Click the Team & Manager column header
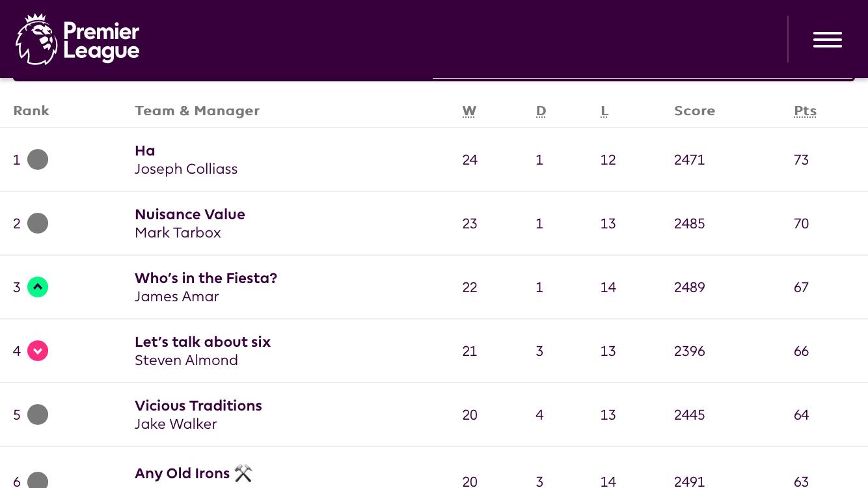868x488 pixels. click(197, 111)
